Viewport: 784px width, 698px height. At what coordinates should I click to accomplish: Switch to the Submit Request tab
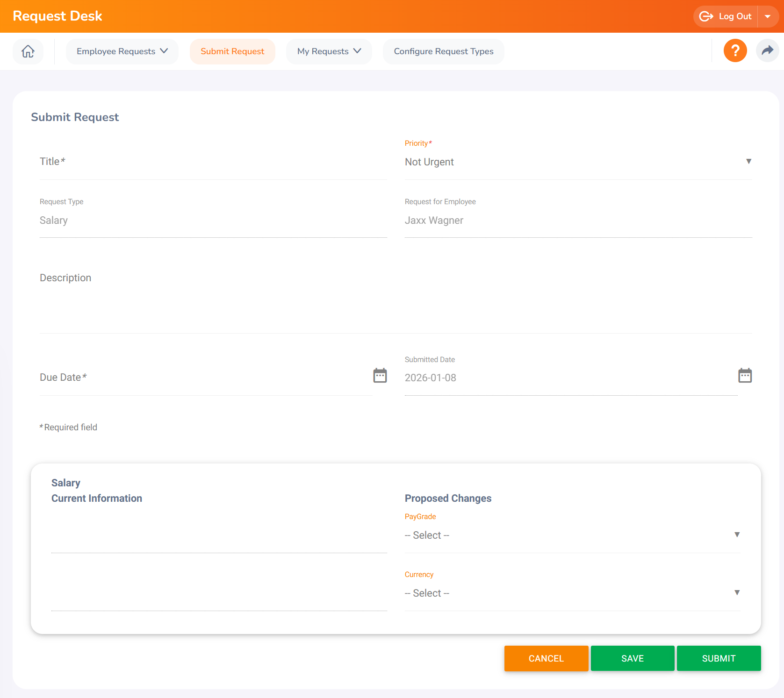tap(232, 51)
